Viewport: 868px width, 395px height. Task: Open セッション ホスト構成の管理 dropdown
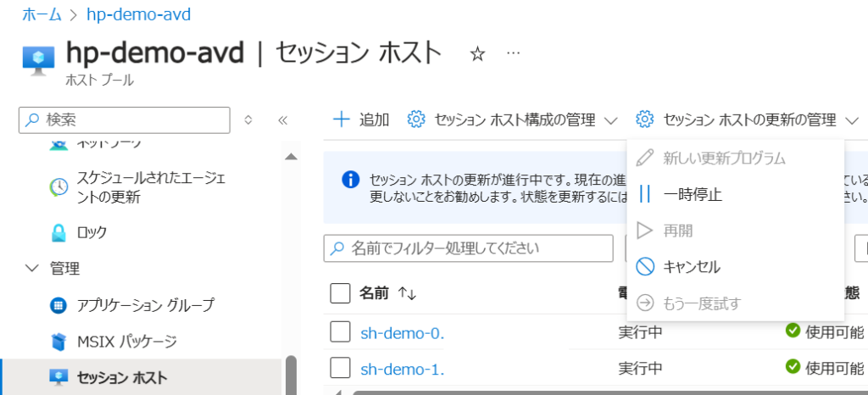click(x=513, y=120)
